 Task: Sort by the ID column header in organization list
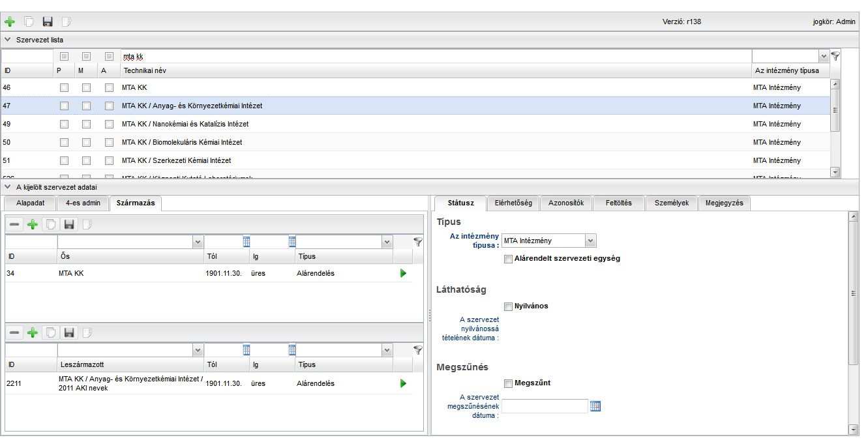pos(27,70)
